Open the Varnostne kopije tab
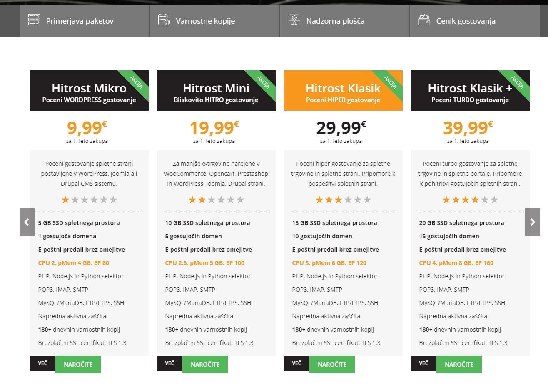548x392 pixels. click(214, 21)
